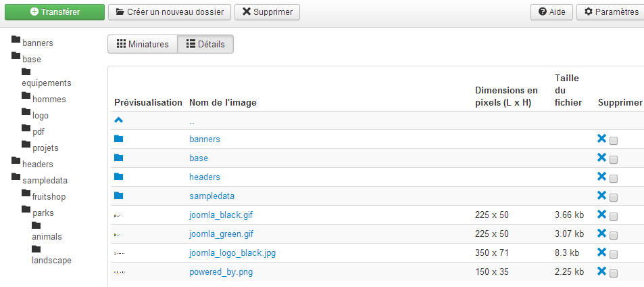The width and height of the screenshot is (644, 287).
Task: Click the delete X icon for joomla_logo_black.jpg
Action: click(x=601, y=252)
